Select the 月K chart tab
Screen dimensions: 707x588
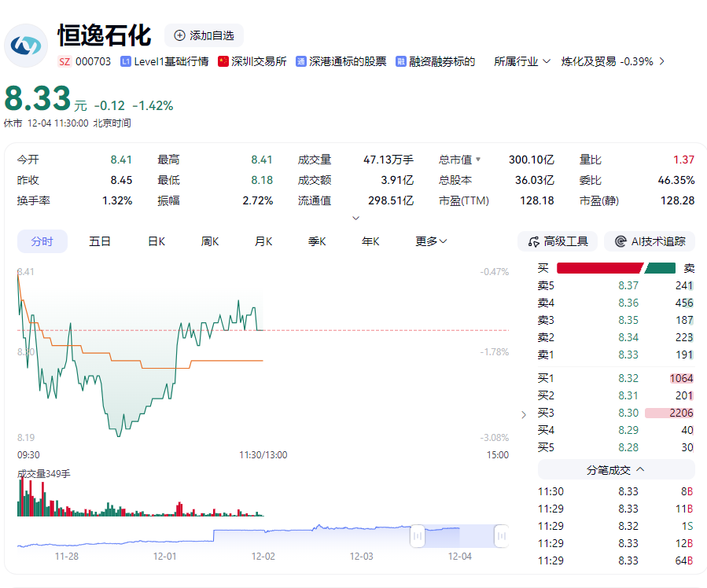click(263, 241)
